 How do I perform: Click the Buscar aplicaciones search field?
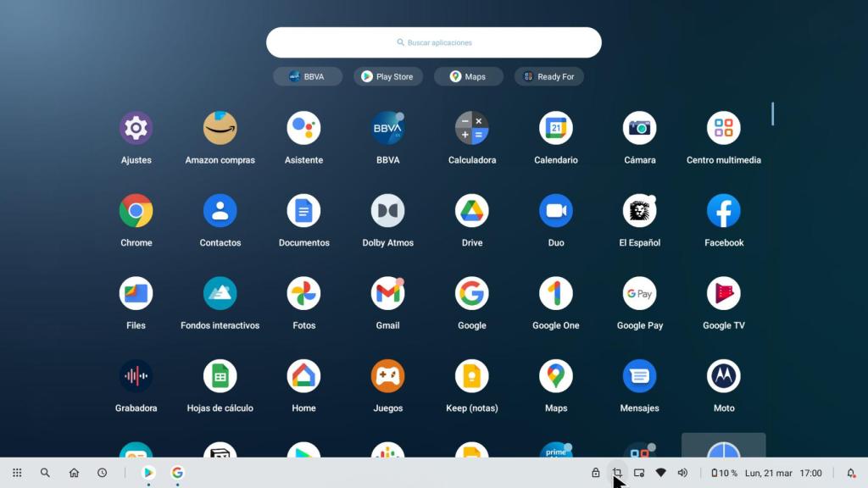click(434, 42)
